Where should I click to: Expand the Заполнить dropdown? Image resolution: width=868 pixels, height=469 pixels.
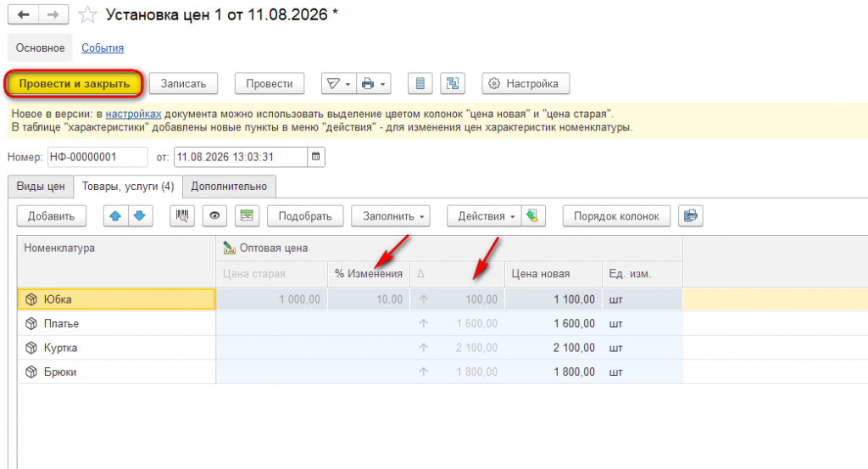[x=391, y=216]
